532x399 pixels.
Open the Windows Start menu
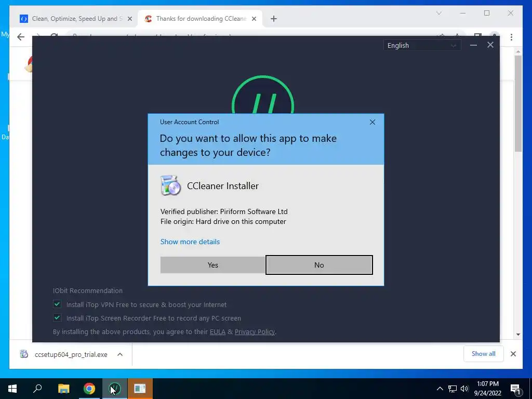tap(12, 389)
